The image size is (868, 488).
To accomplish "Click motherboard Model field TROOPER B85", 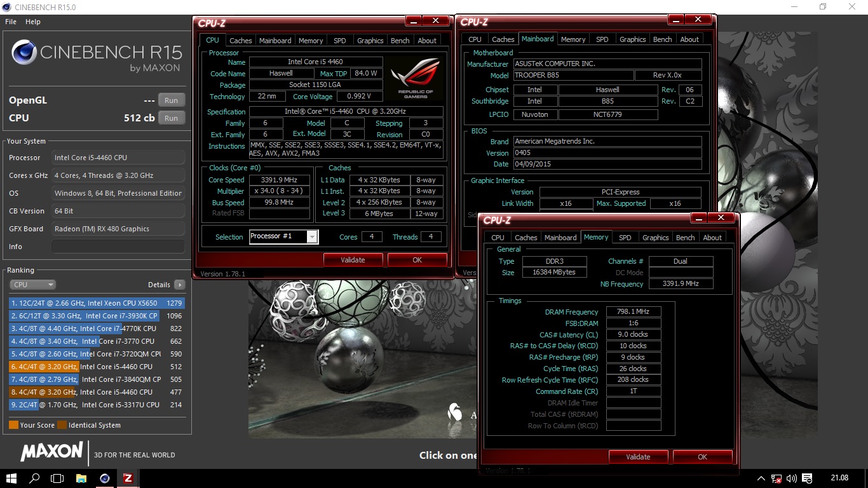I will click(x=573, y=75).
